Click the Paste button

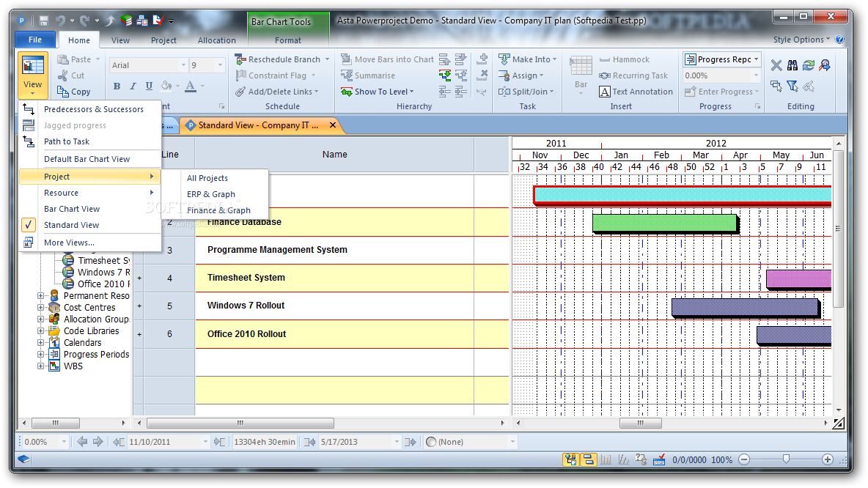tap(78, 59)
